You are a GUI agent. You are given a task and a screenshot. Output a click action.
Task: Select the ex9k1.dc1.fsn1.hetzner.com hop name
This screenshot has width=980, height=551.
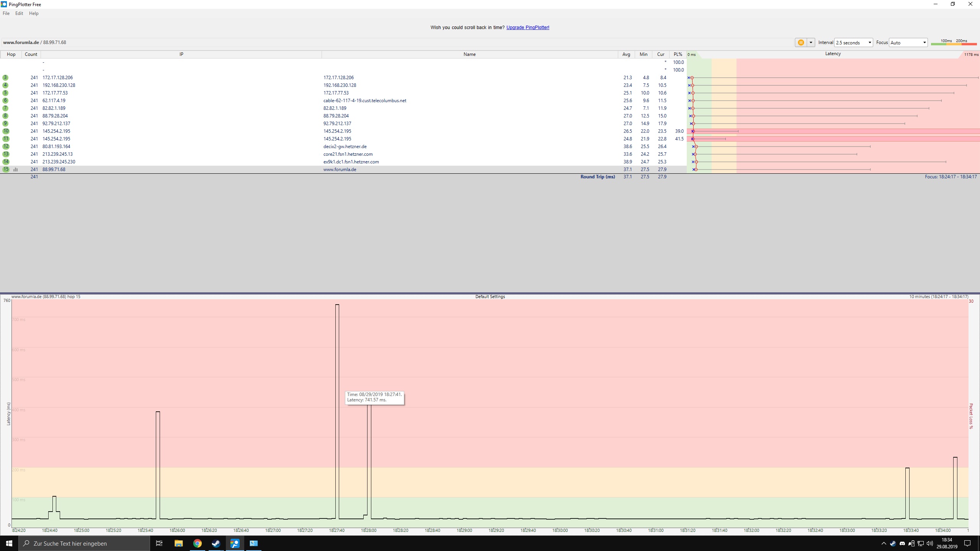[351, 162]
